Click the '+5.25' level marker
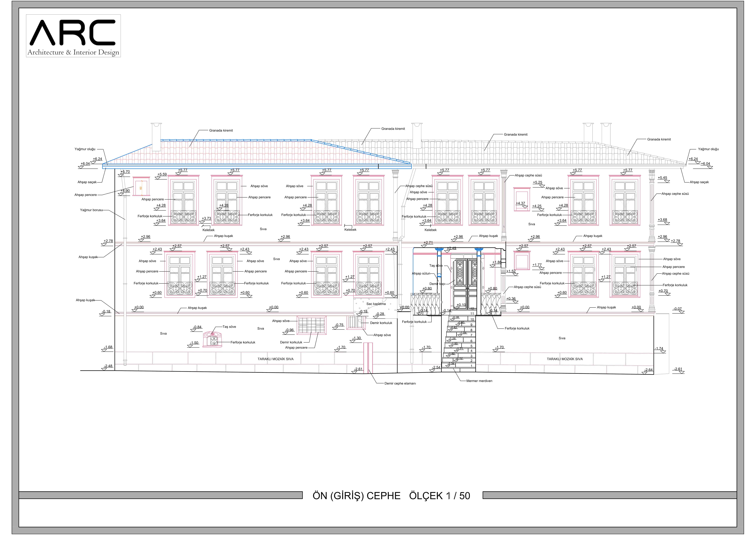Viewport: 756px width, 535px height. (537, 182)
